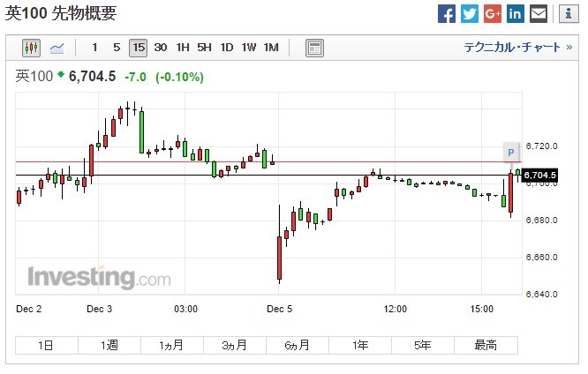
Task: Click the 12:00 axis label
Action: click(395, 310)
